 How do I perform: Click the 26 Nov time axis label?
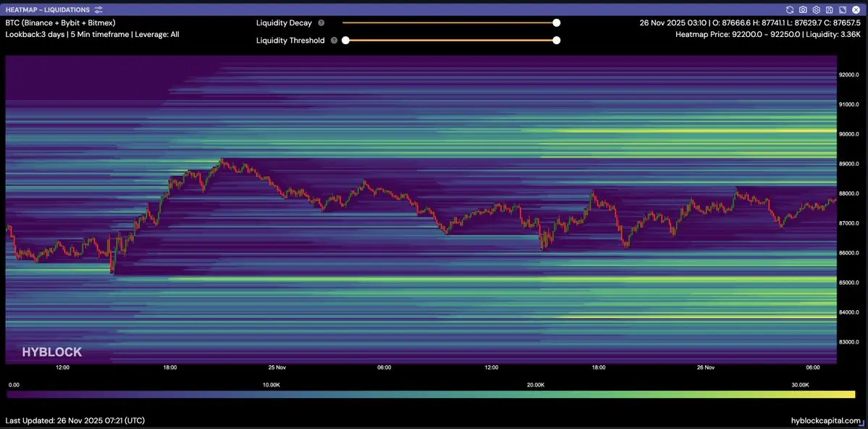click(706, 367)
